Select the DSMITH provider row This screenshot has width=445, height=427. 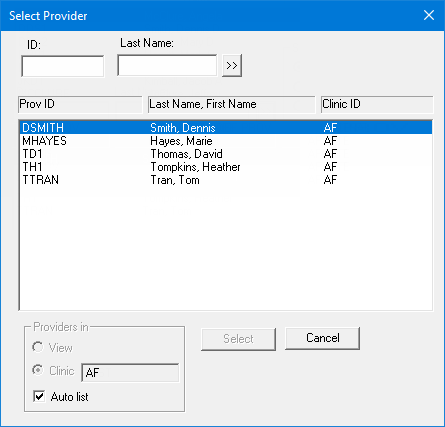[x=226, y=128]
